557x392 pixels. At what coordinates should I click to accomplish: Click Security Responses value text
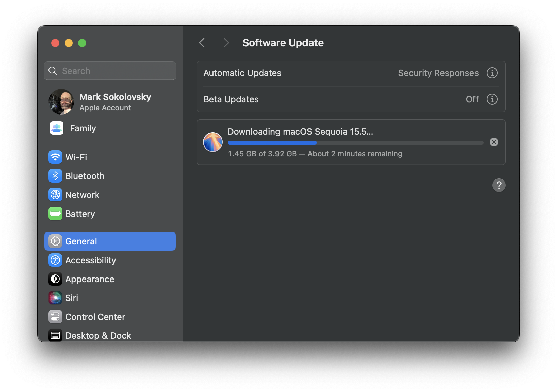438,73
